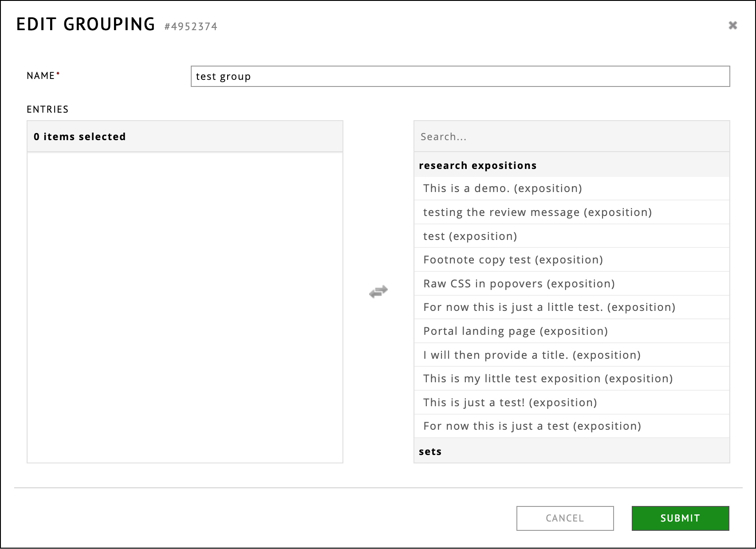This screenshot has width=756, height=549.
Task: Pick "This is my little test exposition"
Action: 571,378
